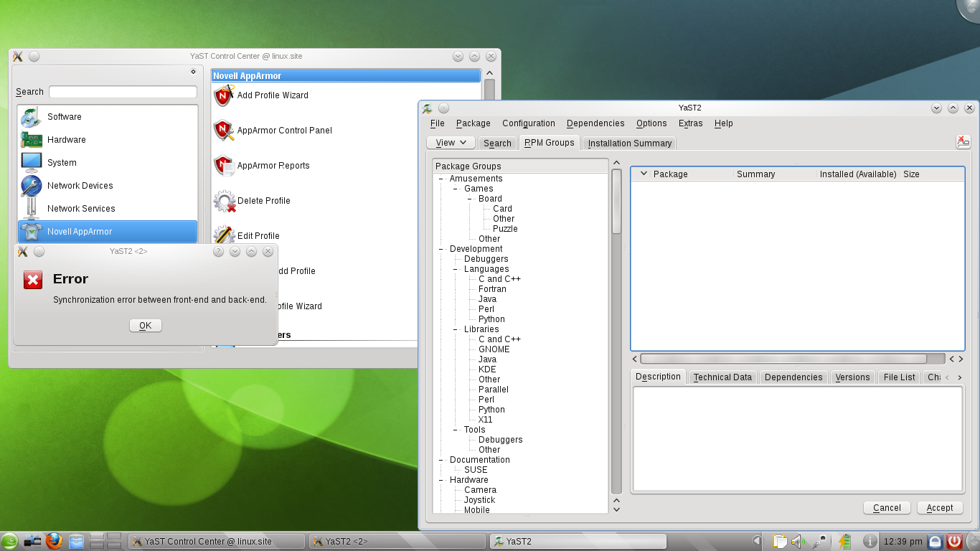
Task: Click the Control Center search field
Action: [x=123, y=92]
